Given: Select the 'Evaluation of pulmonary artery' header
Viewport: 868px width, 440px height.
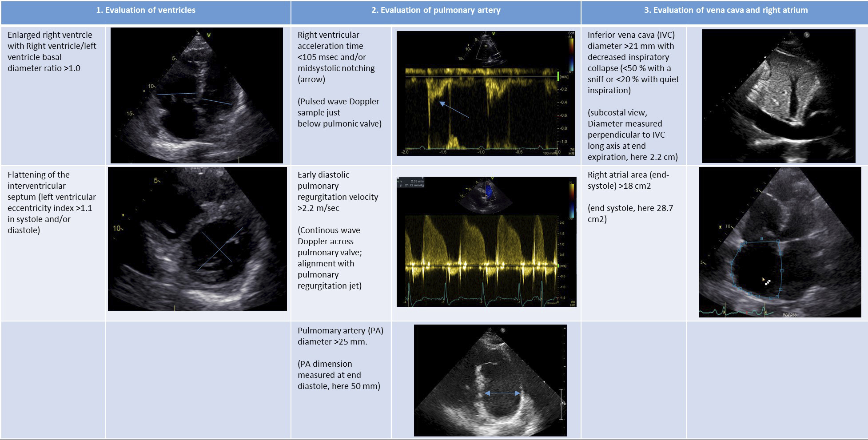Looking at the screenshot, I should 436,9.
